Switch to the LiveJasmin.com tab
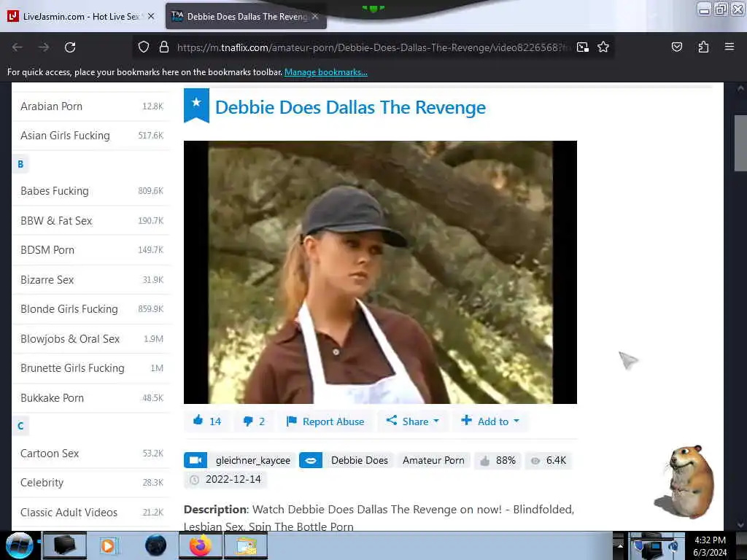Screen dimensions: 747x560 pyautogui.click(x=81, y=16)
